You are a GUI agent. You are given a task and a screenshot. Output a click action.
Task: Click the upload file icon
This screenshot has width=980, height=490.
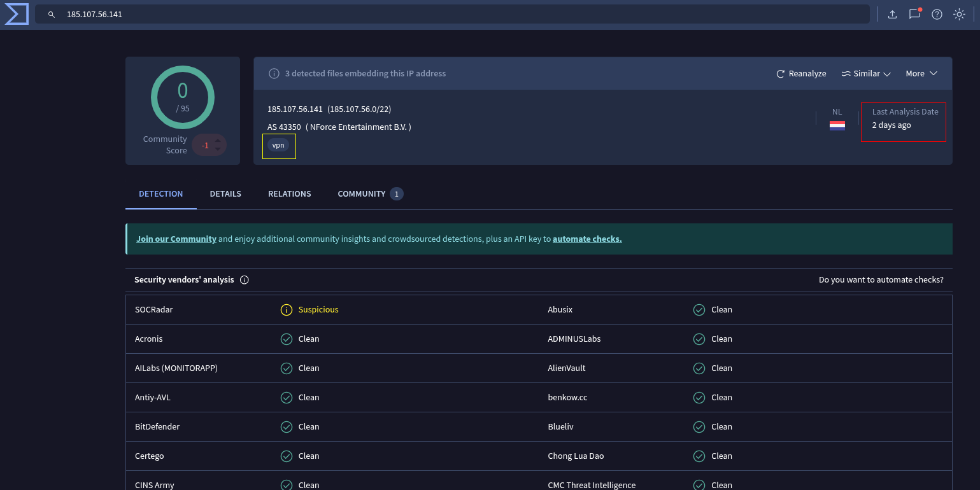[x=892, y=14]
